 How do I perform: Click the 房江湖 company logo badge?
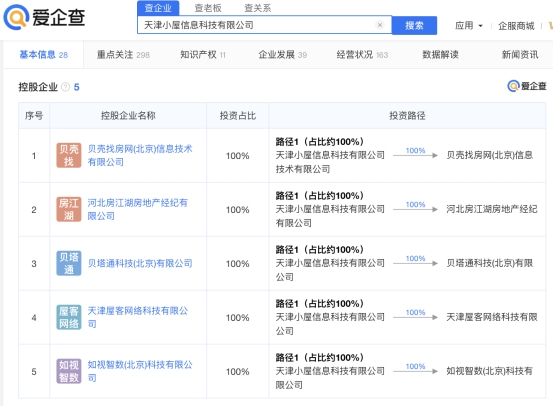coord(69,209)
